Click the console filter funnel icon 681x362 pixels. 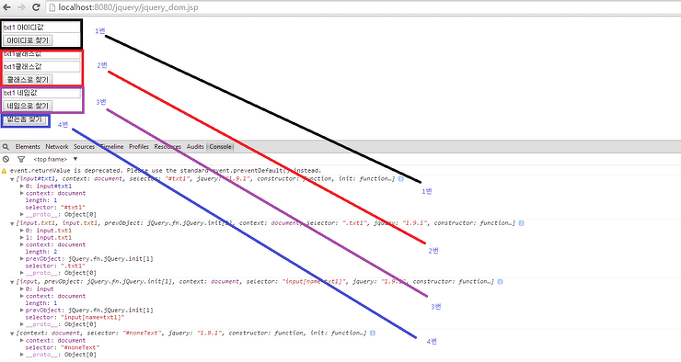pyautogui.click(x=21, y=159)
